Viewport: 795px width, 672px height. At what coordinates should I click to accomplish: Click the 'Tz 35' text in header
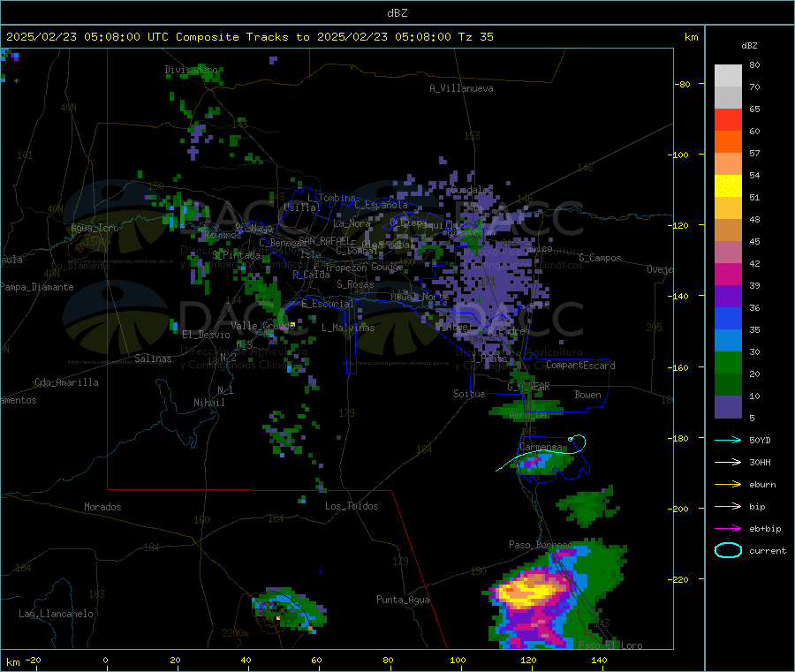click(475, 36)
